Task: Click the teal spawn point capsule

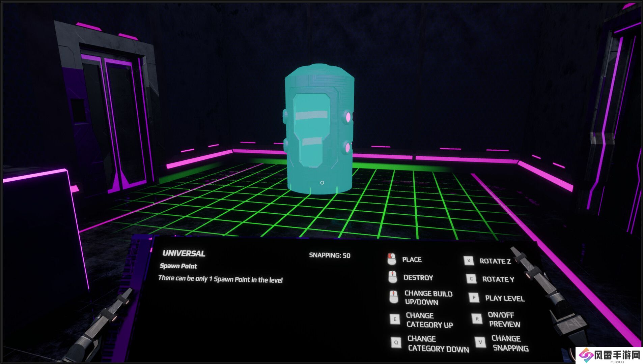Action: click(x=319, y=131)
